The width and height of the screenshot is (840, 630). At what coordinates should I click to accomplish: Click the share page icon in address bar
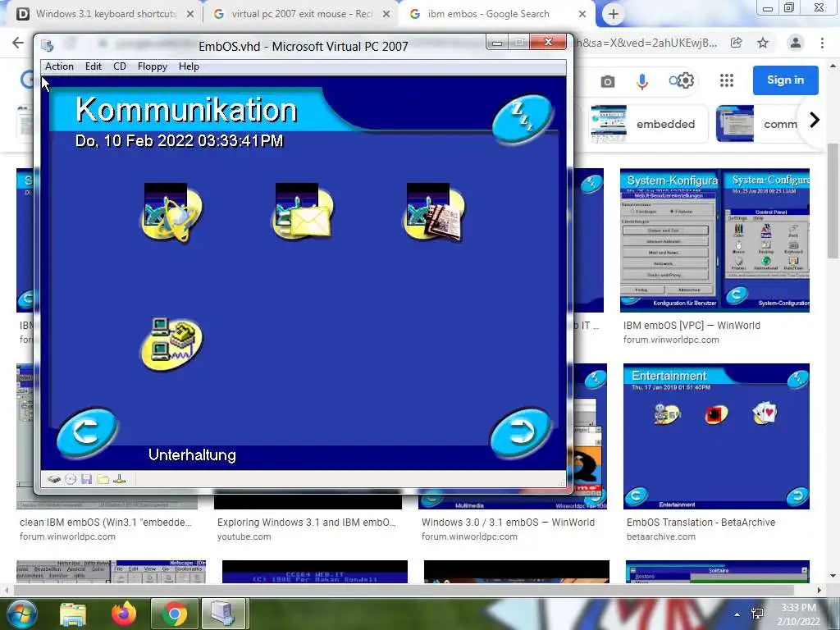[737, 43]
